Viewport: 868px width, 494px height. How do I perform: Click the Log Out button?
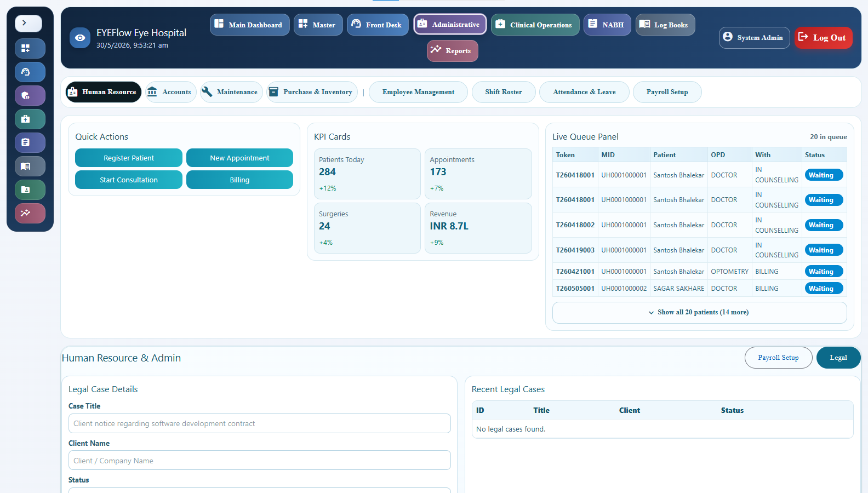[823, 38]
